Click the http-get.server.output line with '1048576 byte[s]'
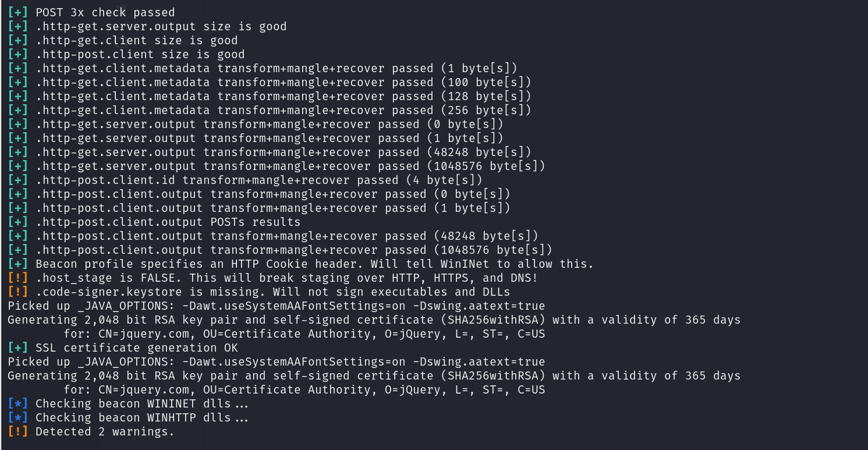Screen dimensions: 868x450 [290, 166]
